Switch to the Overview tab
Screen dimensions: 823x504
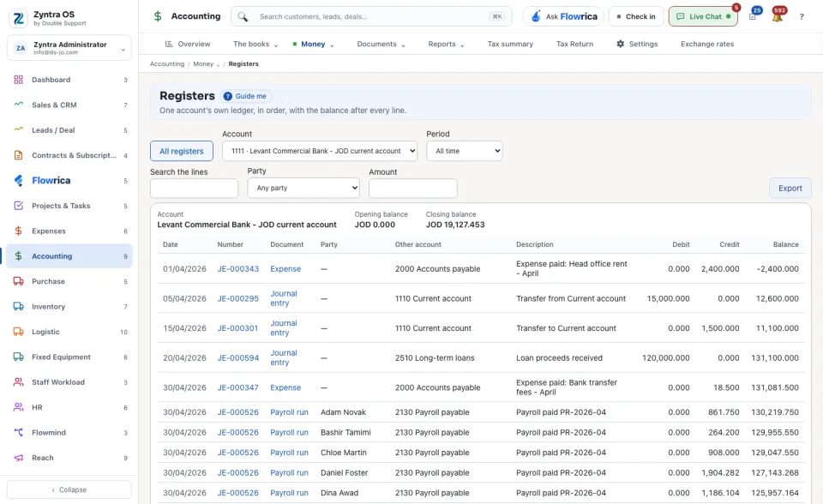pos(188,44)
